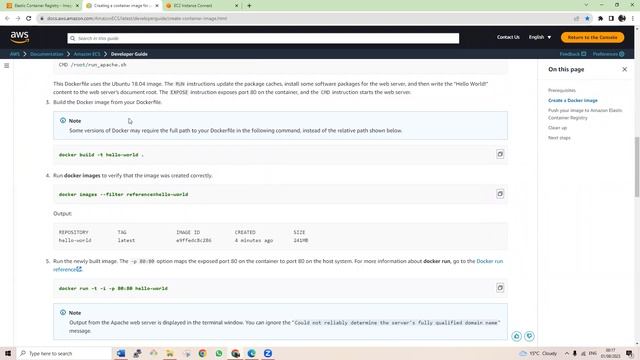The image size is (640, 360).
Task: Open the tab search dropdown chevron
Action: [x=586, y=5]
